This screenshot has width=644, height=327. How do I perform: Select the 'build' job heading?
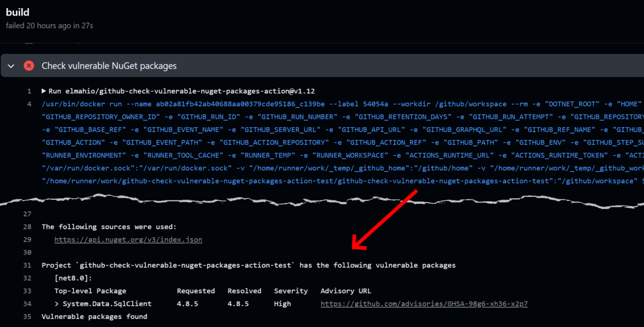pos(18,12)
